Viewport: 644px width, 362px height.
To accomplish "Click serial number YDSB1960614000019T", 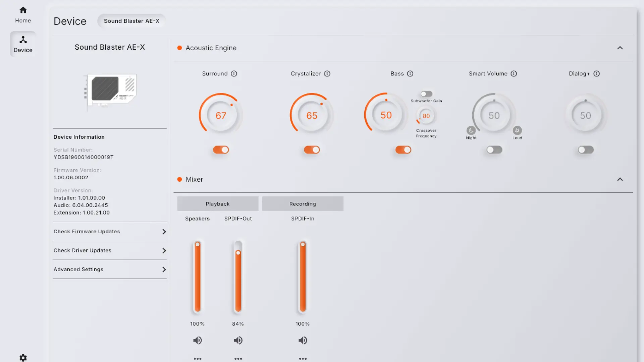I will coord(84,157).
